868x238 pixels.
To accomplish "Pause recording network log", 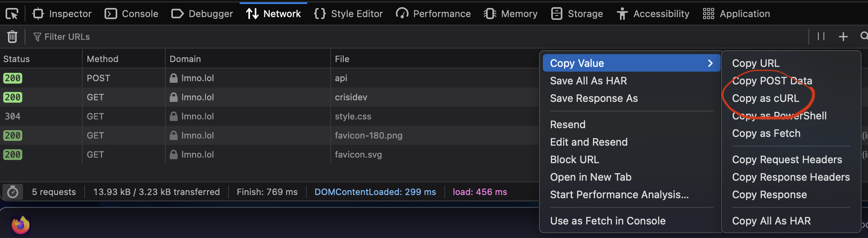I will click(821, 37).
